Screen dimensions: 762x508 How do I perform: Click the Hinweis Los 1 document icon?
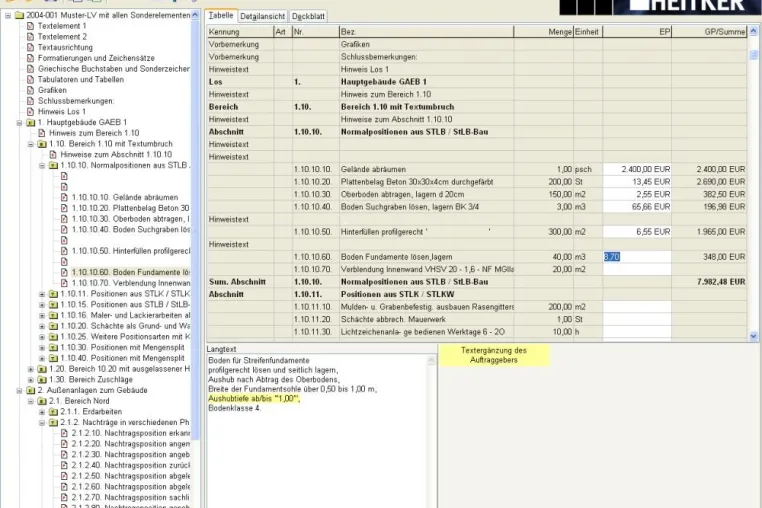pyautogui.click(x=30, y=111)
